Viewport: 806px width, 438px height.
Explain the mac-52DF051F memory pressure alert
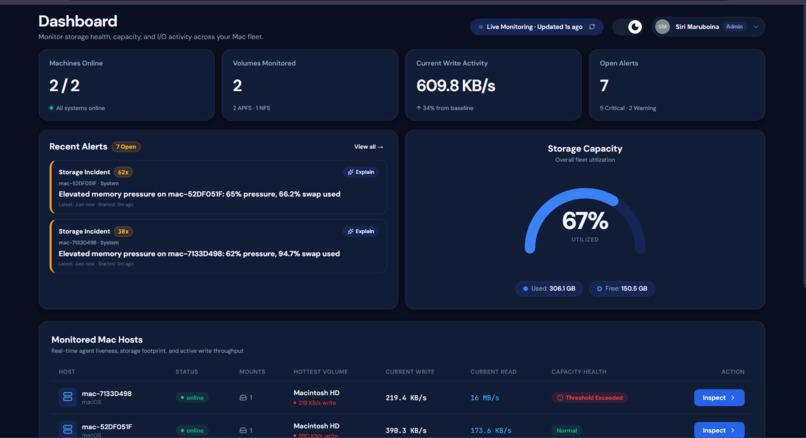[361, 172]
